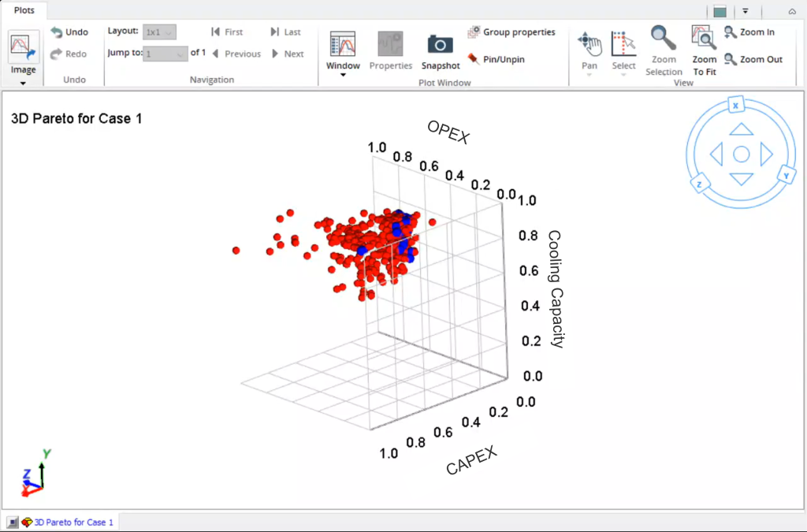Viewport: 807px width, 532px height.
Task: Switch to the Plots ribbon tab
Action: click(24, 10)
